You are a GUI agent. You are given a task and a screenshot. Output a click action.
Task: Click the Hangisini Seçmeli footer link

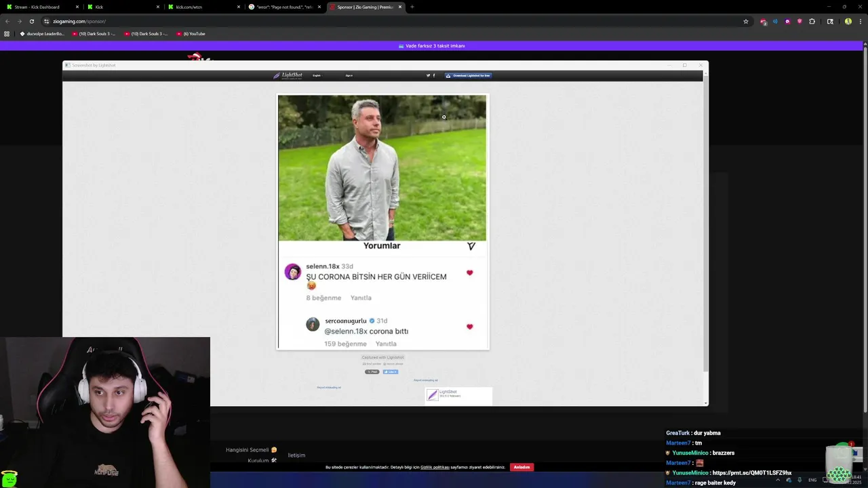tap(252, 450)
